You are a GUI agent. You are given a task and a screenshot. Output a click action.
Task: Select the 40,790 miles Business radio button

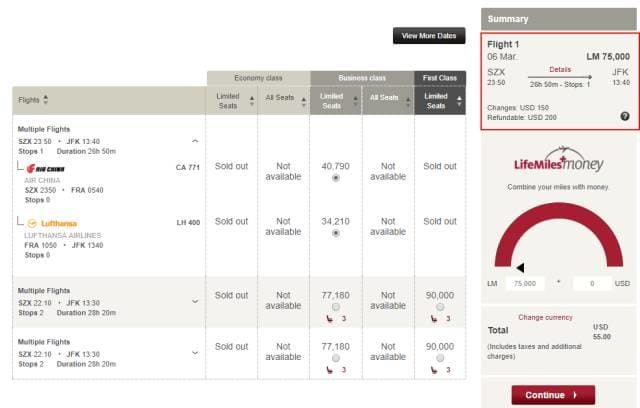coord(335,177)
